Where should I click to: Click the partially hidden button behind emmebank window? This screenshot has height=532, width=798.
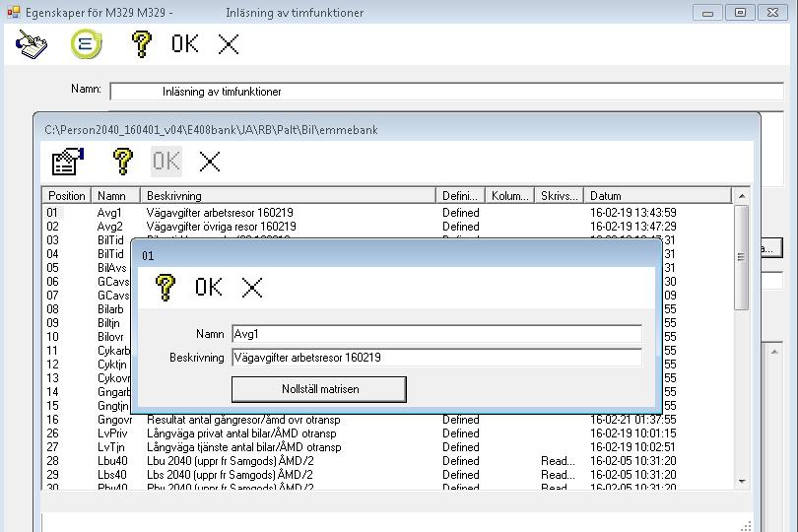point(771,248)
